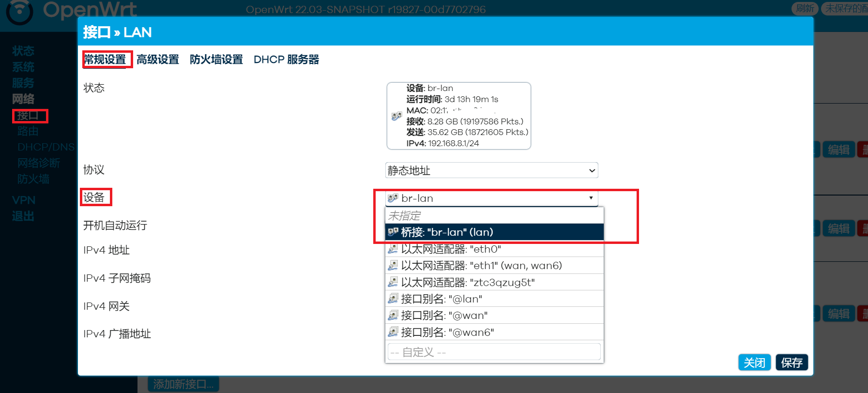Click the 刷新 button in header
The image size is (868, 393).
805,8
